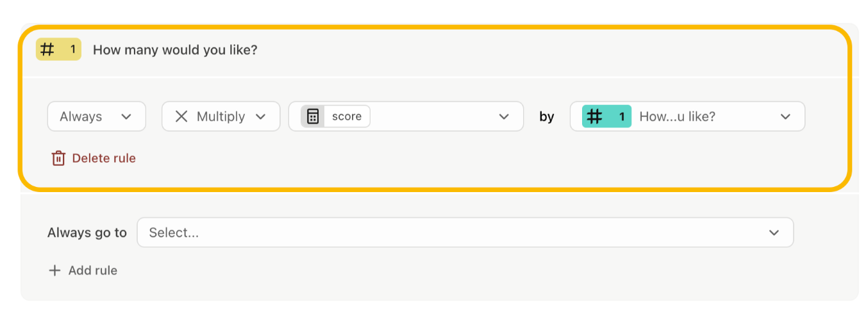
Task: Open the Always condition dropdown
Action: [97, 117]
